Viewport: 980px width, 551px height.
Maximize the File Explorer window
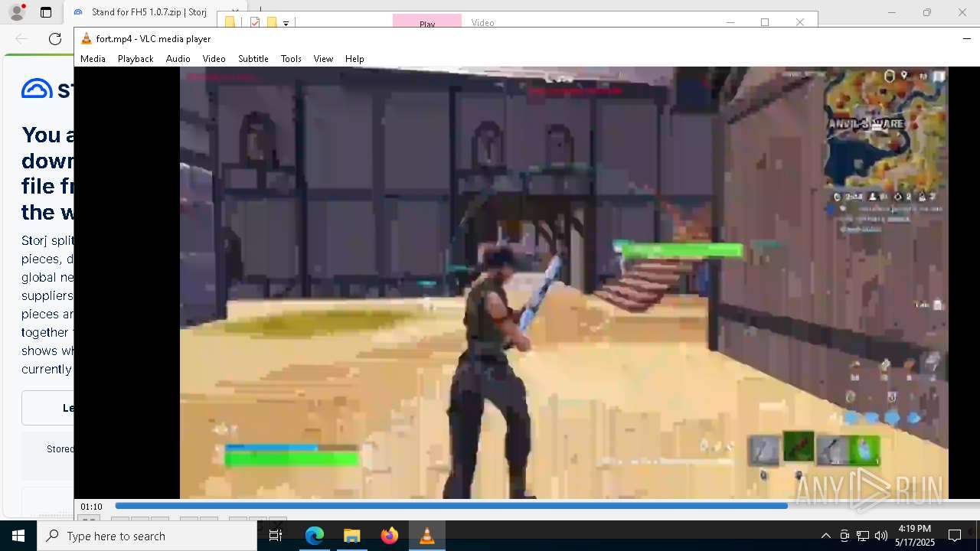[764, 22]
